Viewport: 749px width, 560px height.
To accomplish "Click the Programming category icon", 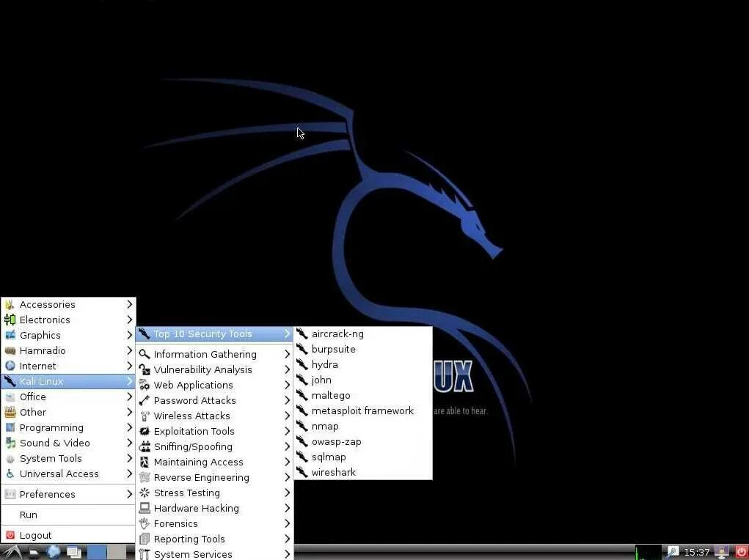I will click(10, 427).
